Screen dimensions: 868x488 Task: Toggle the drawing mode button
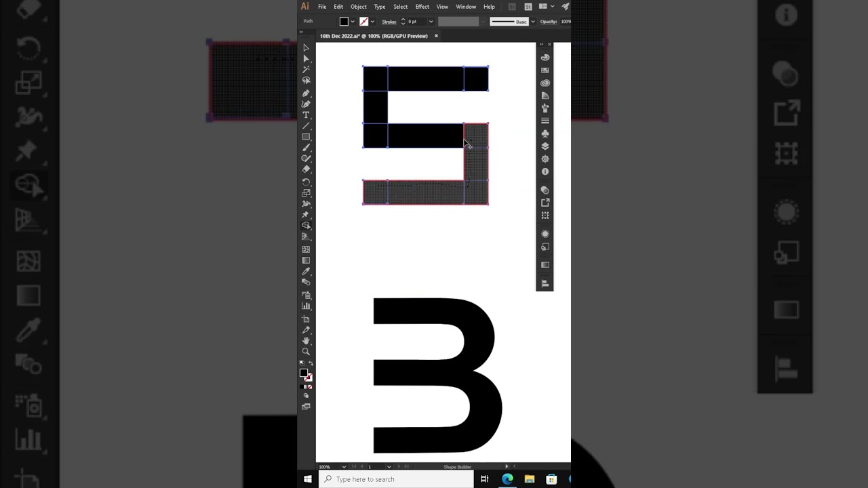(x=306, y=395)
